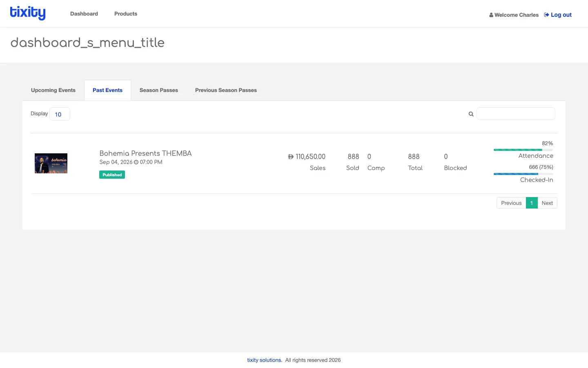The height and width of the screenshot is (368, 588).
Task: Focus the events search input field
Action: 516,114
